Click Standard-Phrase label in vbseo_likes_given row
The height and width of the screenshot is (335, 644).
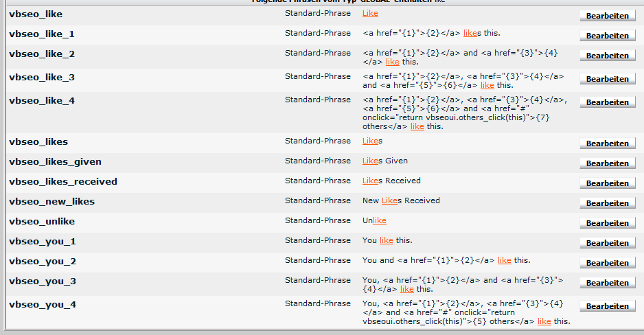(318, 161)
